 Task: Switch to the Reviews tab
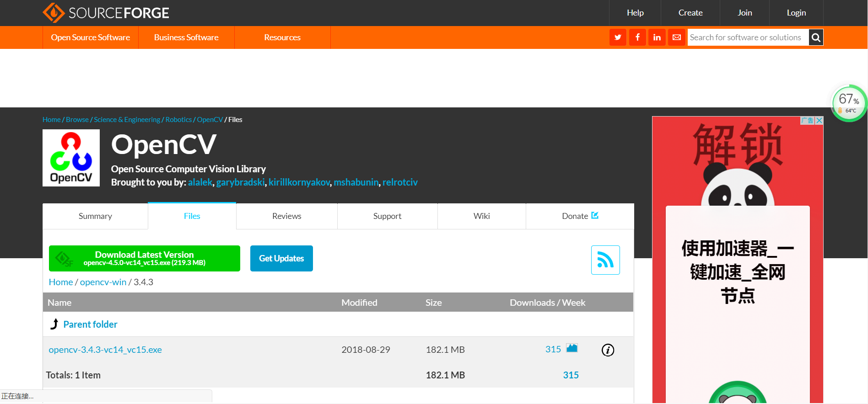pyautogui.click(x=287, y=216)
